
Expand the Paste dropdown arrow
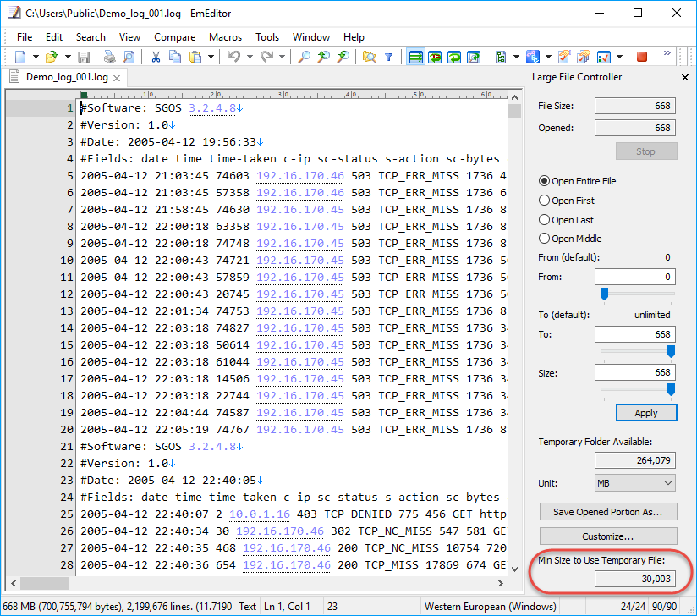(211, 57)
